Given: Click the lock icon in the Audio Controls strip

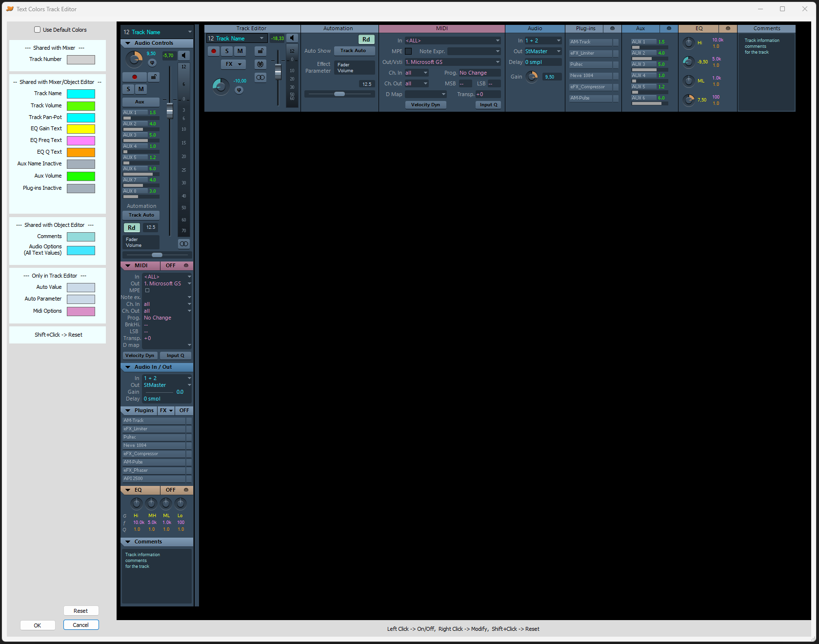Looking at the screenshot, I should [x=154, y=77].
